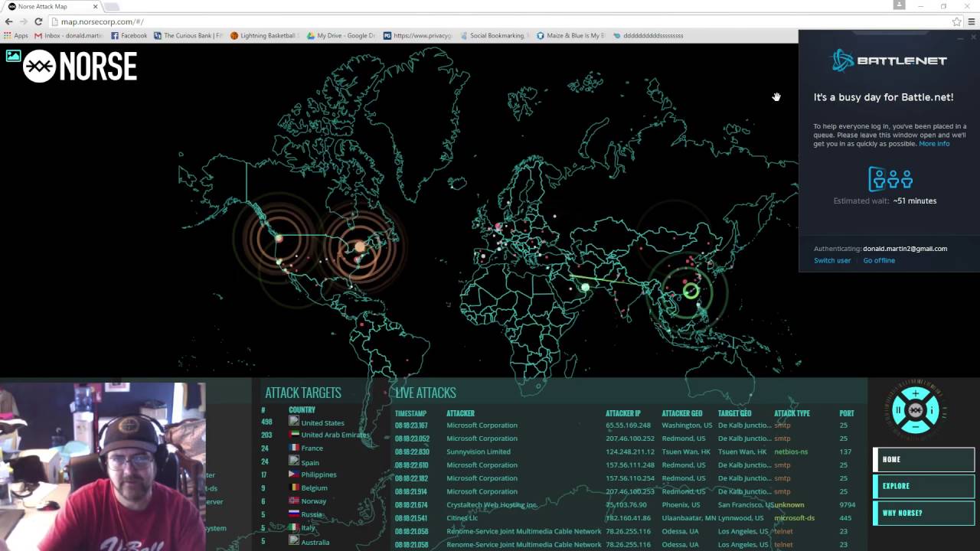This screenshot has height=551, width=980.
Task: Click the webcam video overlay
Action: (103, 467)
